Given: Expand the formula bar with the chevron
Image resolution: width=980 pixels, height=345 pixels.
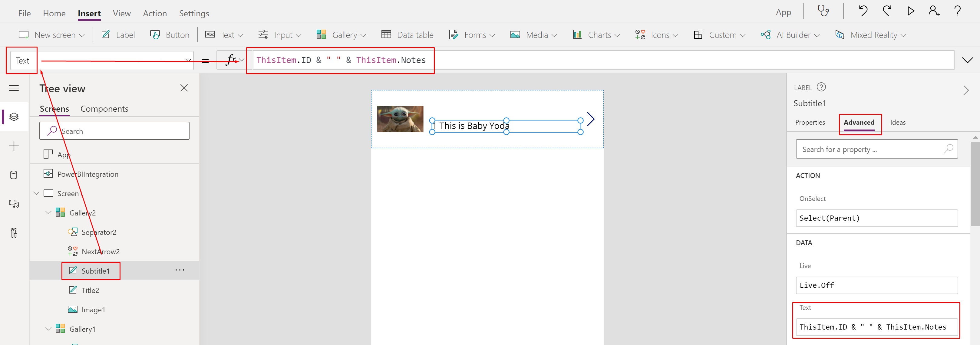Looking at the screenshot, I should [968, 60].
